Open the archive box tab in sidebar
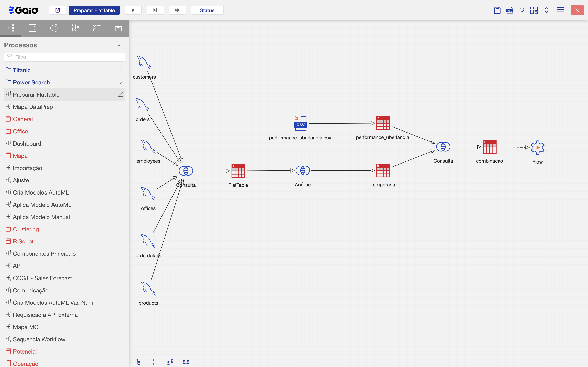588x367 pixels. click(118, 28)
